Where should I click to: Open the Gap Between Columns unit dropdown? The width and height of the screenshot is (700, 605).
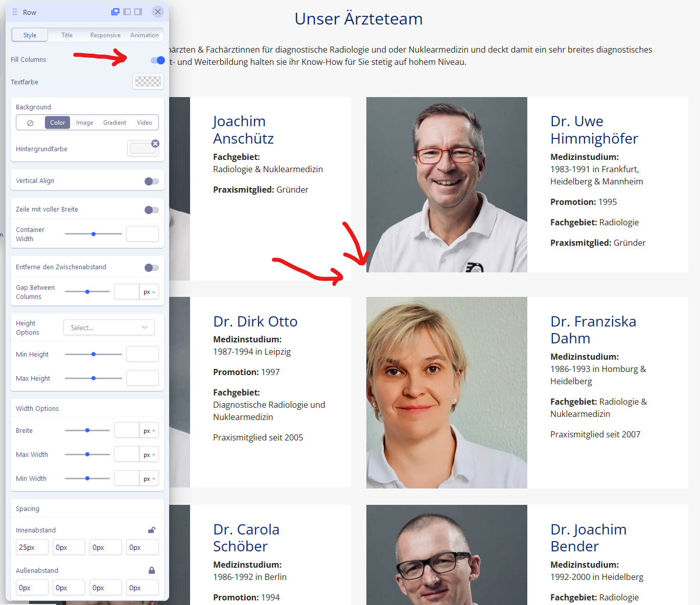point(149,292)
